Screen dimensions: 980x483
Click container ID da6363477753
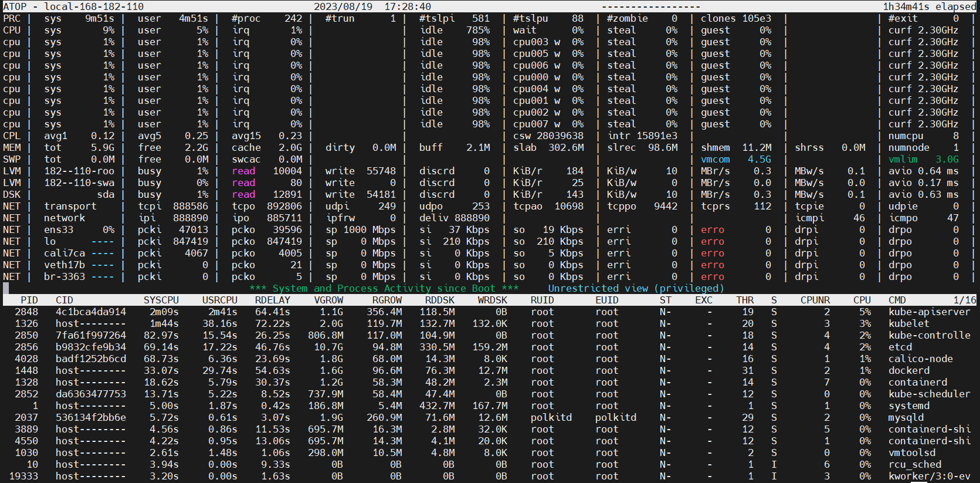tap(91, 394)
